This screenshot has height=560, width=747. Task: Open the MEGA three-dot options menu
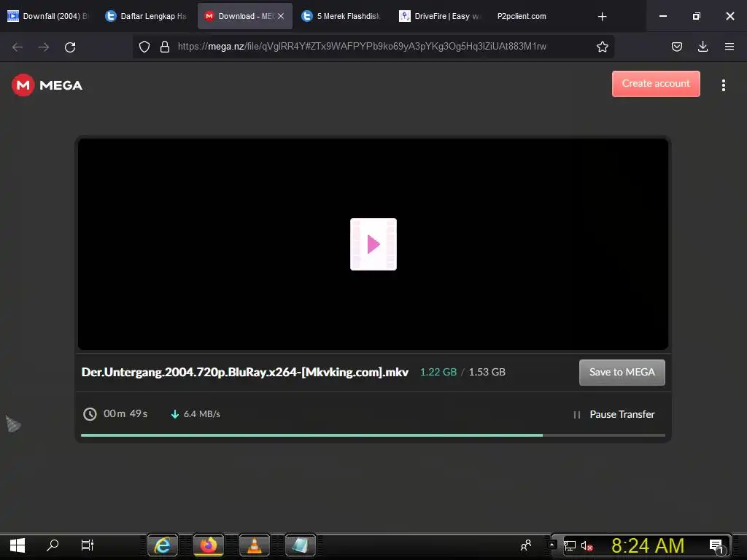[723, 85]
